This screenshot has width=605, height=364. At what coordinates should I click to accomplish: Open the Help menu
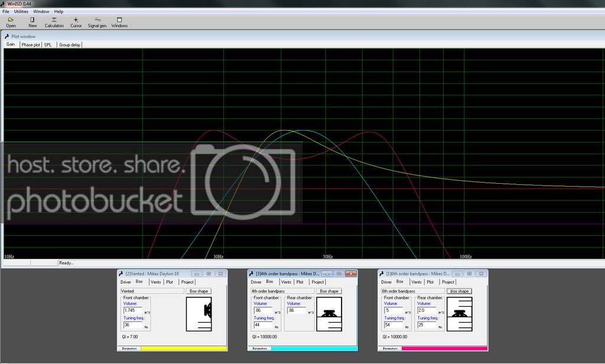[58, 12]
